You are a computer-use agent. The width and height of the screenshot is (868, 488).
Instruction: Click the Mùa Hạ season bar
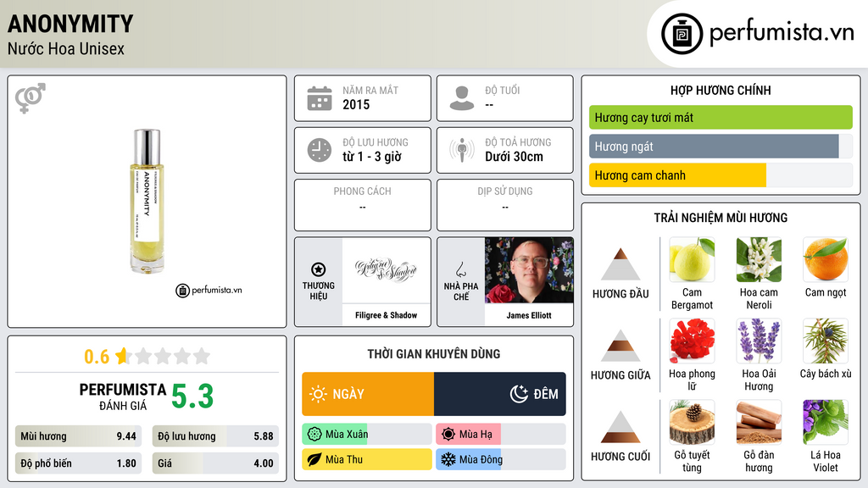tap(500, 435)
